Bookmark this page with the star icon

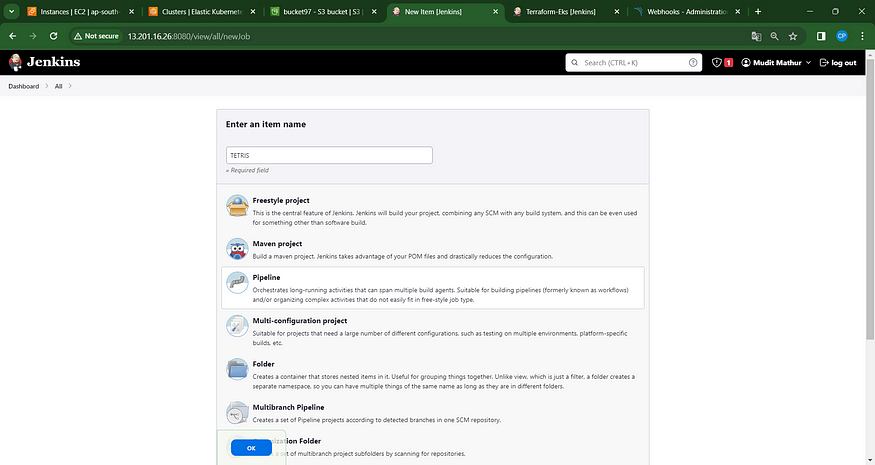(793, 36)
